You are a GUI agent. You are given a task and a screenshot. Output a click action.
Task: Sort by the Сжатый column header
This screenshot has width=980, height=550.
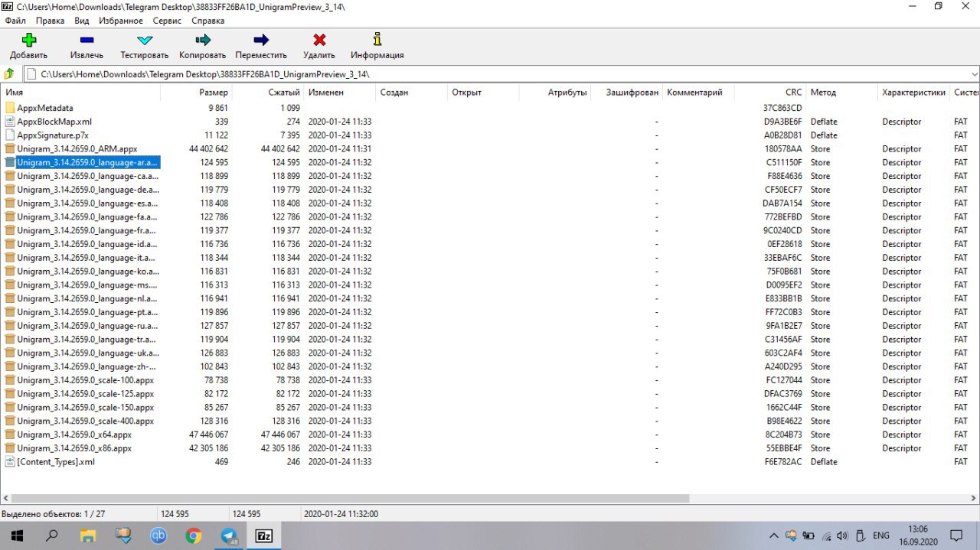[x=268, y=93]
